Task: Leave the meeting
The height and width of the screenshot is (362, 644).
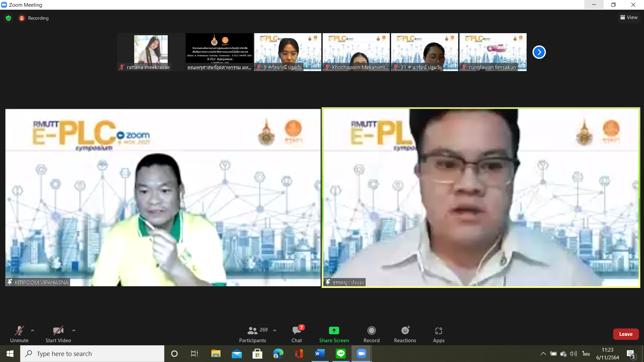Action: tap(626, 334)
